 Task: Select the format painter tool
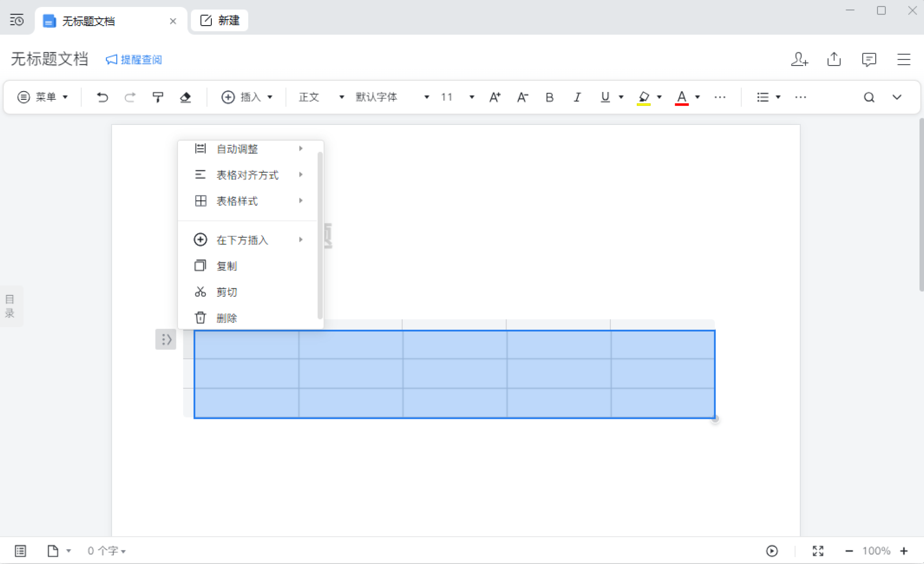point(158,97)
